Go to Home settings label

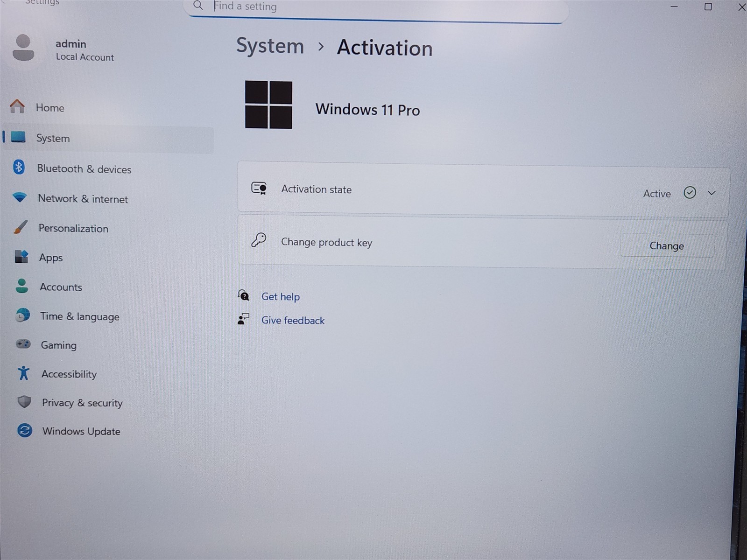(50, 108)
